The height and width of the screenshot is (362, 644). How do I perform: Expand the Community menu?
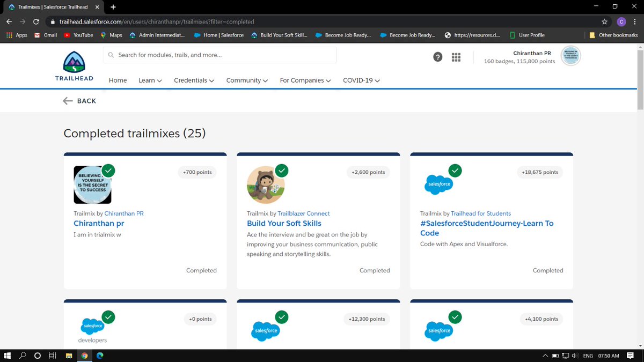(x=247, y=80)
